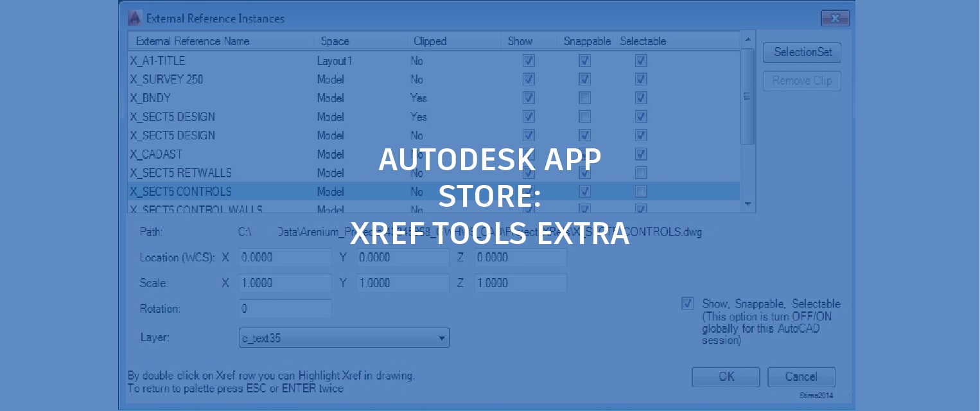The width and height of the screenshot is (980, 411).
Task: Click the Location Y input field
Action: (x=403, y=258)
